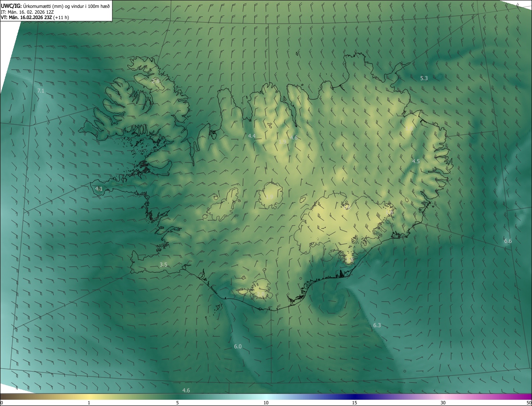
Task: Click the 5 tick on the color scale
Action: click(x=177, y=403)
